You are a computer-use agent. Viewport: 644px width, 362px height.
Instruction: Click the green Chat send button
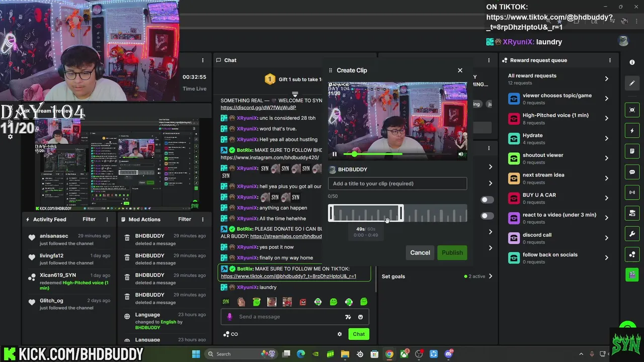tap(359, 334)
